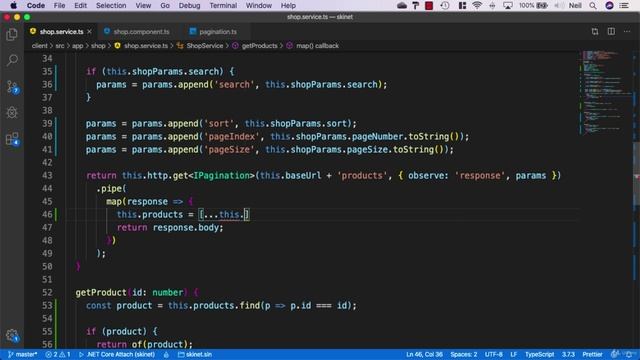640x360 pixels.
Task: Split the editor to the right
Action: pyautogui.click(x=611, y=31)
